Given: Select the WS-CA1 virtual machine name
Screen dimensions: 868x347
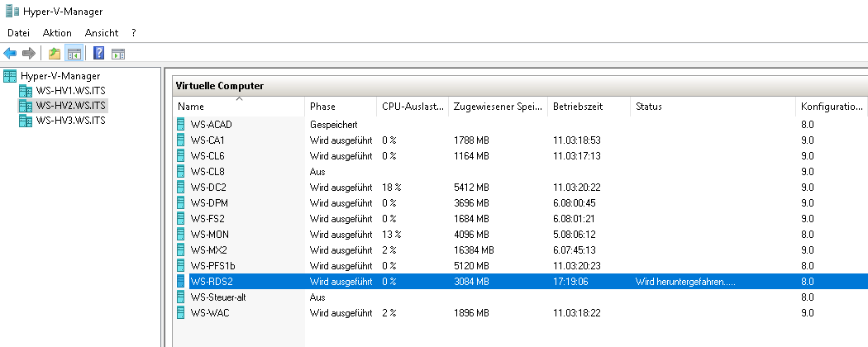Looking at the screenshot, I should (207, 140).
